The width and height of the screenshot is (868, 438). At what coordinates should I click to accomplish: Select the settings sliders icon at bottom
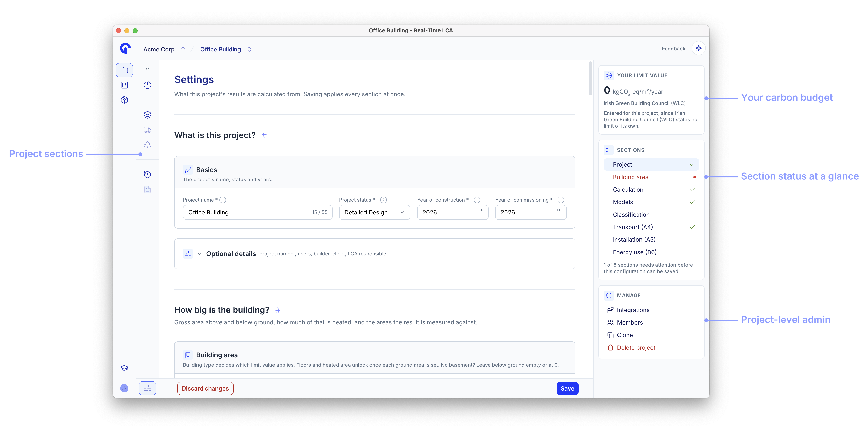147,388
